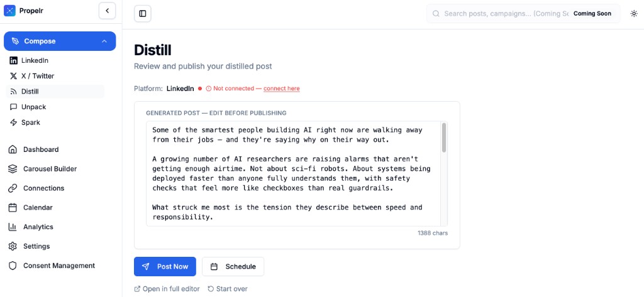
Task: Toggle the sidebar panel icon
Action: [143, 13]
